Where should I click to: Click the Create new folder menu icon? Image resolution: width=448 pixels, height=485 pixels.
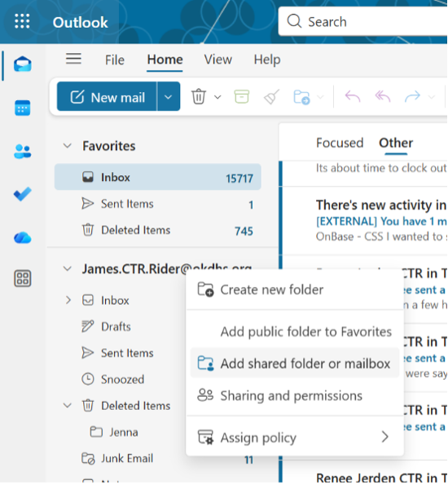(x=205, y=289)
